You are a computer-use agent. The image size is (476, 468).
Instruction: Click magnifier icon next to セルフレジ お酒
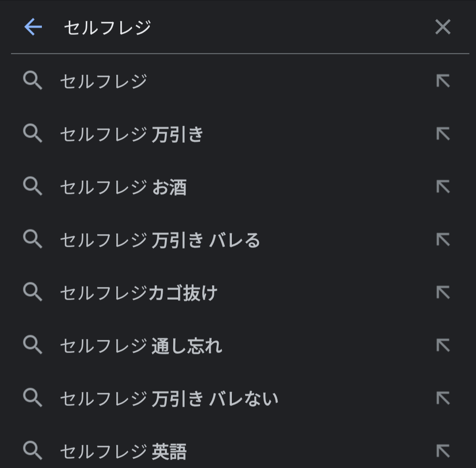(33, 187)
